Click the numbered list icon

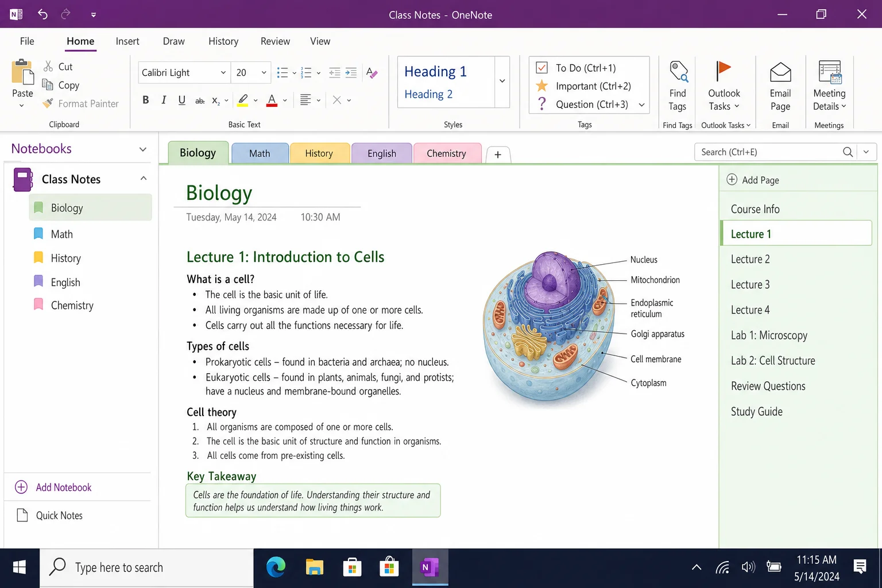pyautogui.click(x=306, y=72)
